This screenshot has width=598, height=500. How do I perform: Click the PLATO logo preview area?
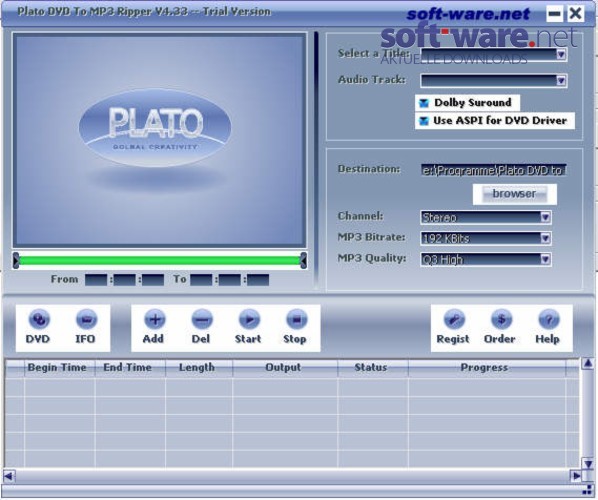159,140
